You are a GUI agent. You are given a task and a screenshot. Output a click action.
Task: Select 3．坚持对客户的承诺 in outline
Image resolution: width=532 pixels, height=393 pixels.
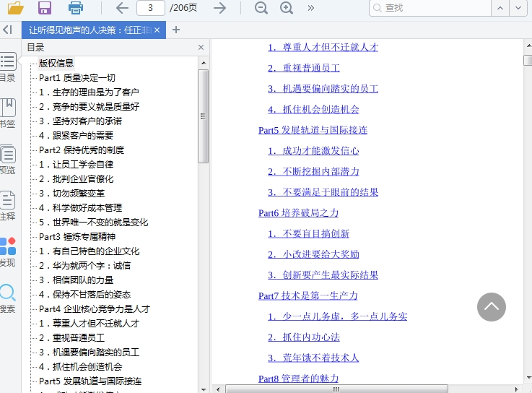click(x=80, y=121)
